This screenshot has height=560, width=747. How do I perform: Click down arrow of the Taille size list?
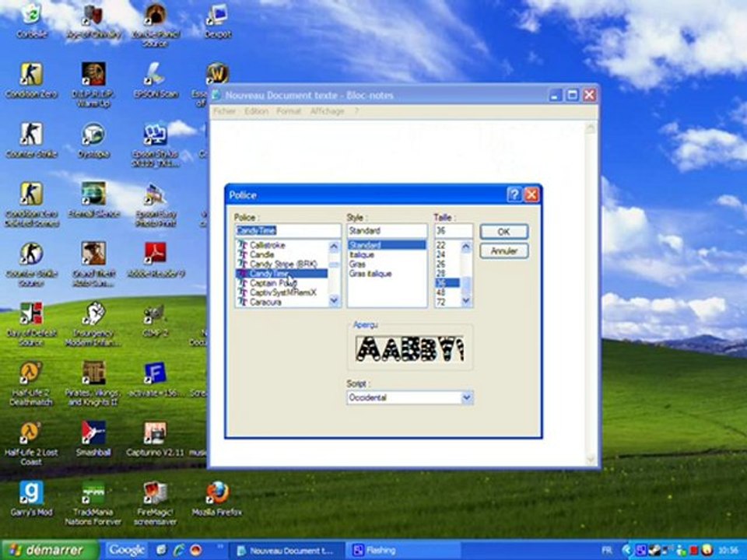[466, 300]
